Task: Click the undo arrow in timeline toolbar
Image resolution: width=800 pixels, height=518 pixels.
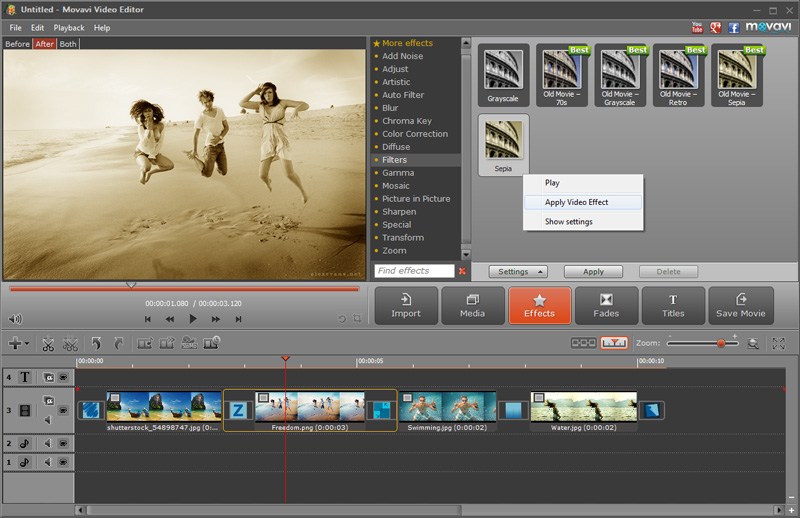Action: (x=96, y=343)
